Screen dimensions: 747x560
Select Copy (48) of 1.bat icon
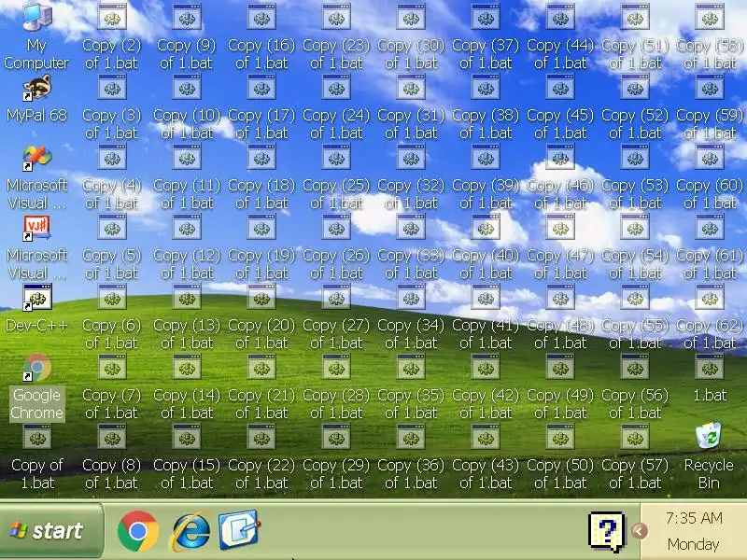coord(560,298)
